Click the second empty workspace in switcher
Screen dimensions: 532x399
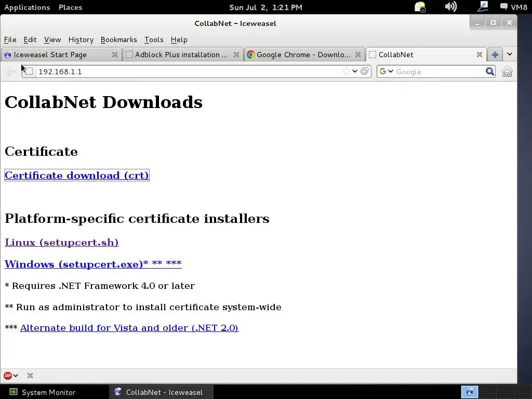coord(487,392)
